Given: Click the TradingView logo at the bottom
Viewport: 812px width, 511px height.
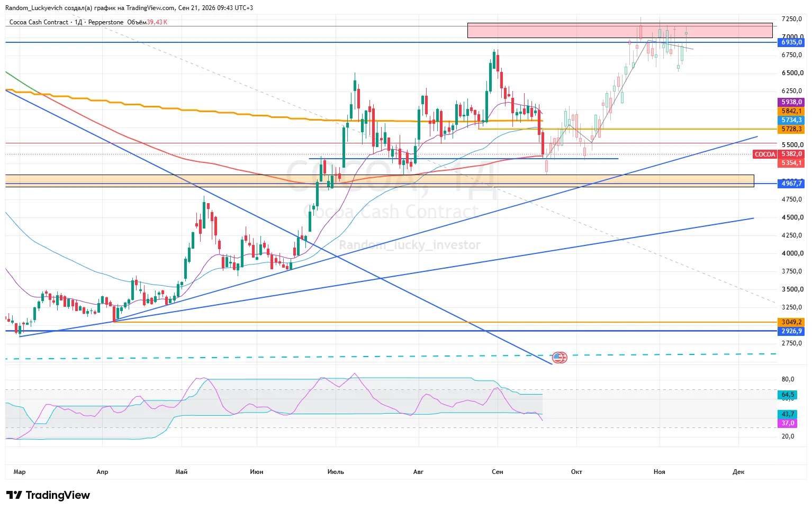Looking at the screenshot, I should pyautogui.click(x=48, y=495).
